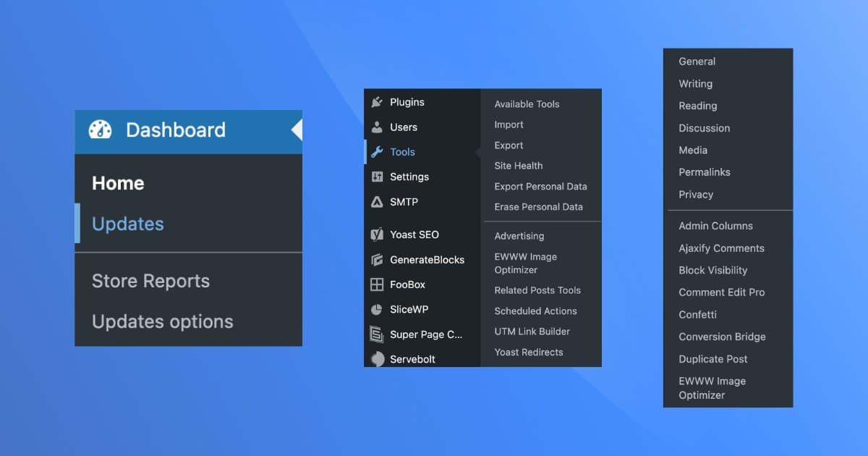The width and height of the screenshot is (868, 456).
Task: Open Settings via its sliders icon
Action: 377,177
